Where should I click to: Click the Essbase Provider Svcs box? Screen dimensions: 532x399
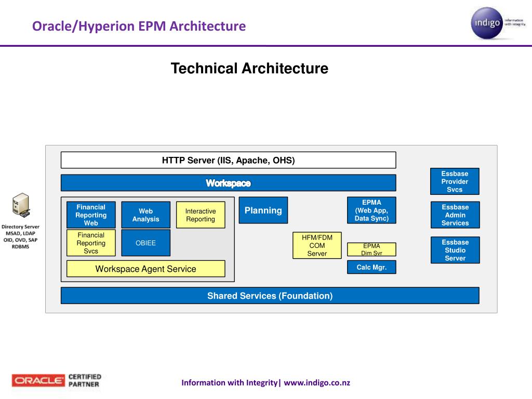pyautogui.click(x=455, y=181)
